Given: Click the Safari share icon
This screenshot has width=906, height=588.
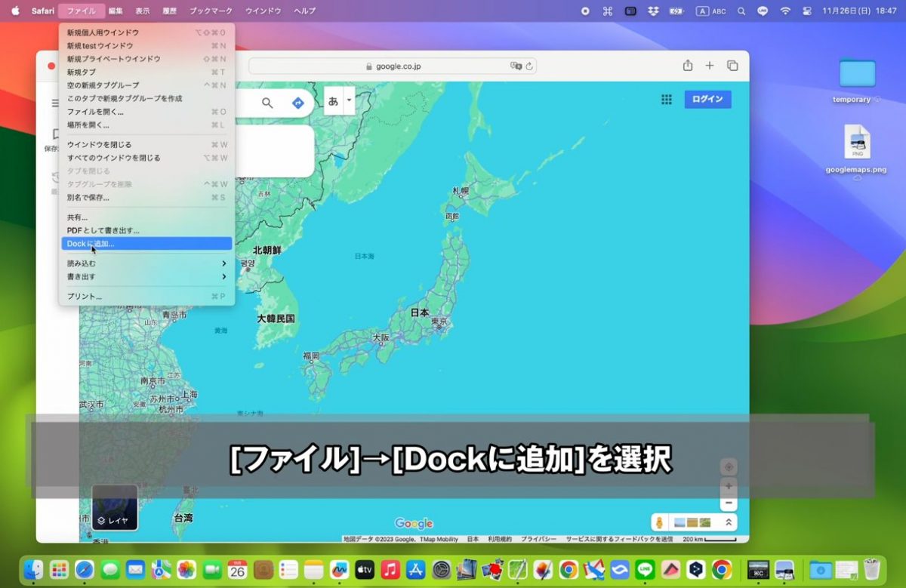Looking at the screenshot, I should point(688,66).
